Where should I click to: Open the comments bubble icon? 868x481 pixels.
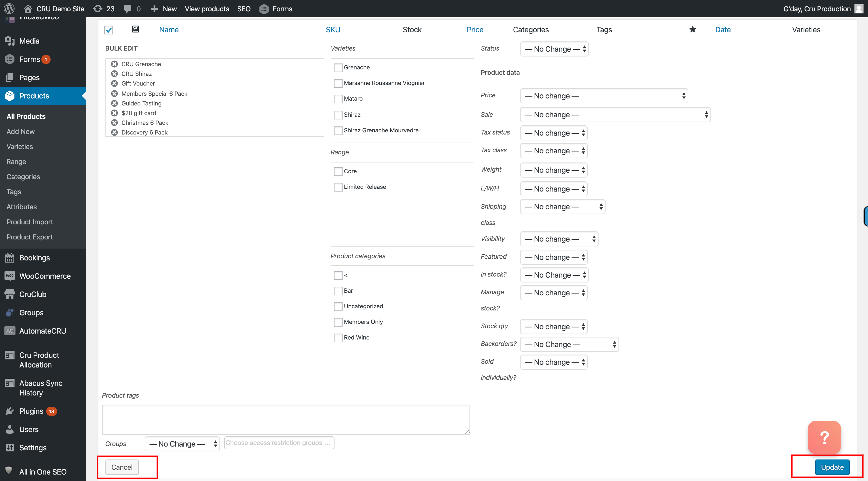[x=127, y=9]
